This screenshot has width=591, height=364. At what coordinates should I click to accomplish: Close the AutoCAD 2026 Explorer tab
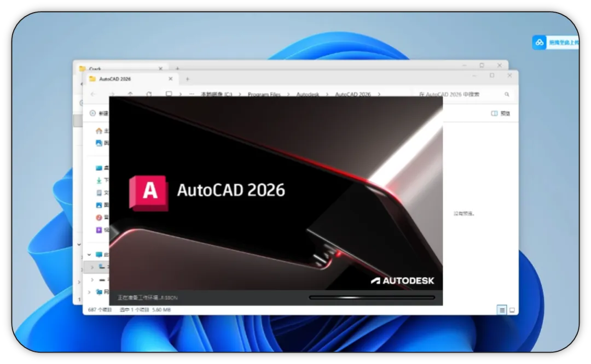tap(170, 79)
